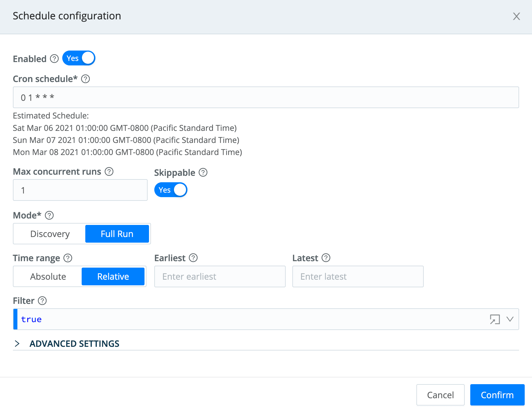The width and height of the screenshot is (532, 410).
Task: Expand the filter code editor popout
Action: pos(494,319)
